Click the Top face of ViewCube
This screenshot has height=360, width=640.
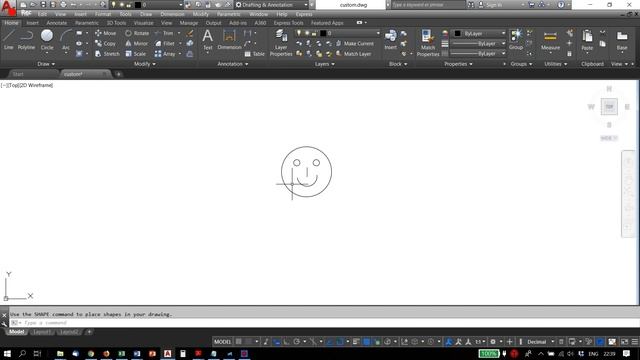[x=609, y=107]
